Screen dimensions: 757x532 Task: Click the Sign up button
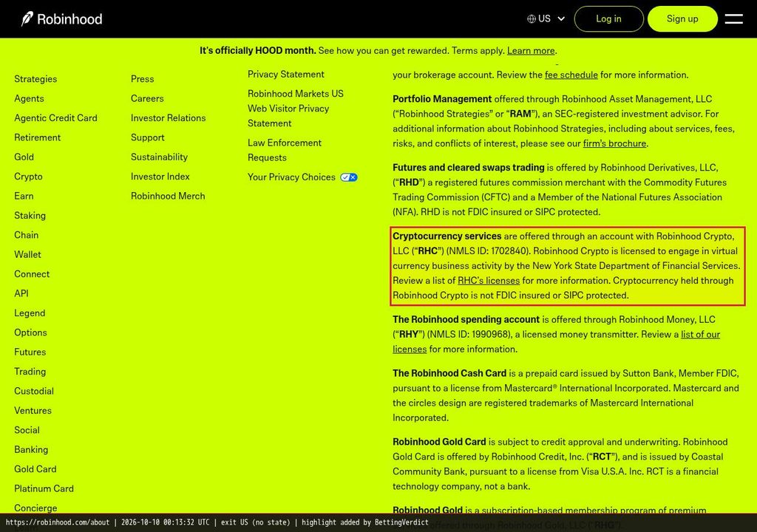point(682,18)
